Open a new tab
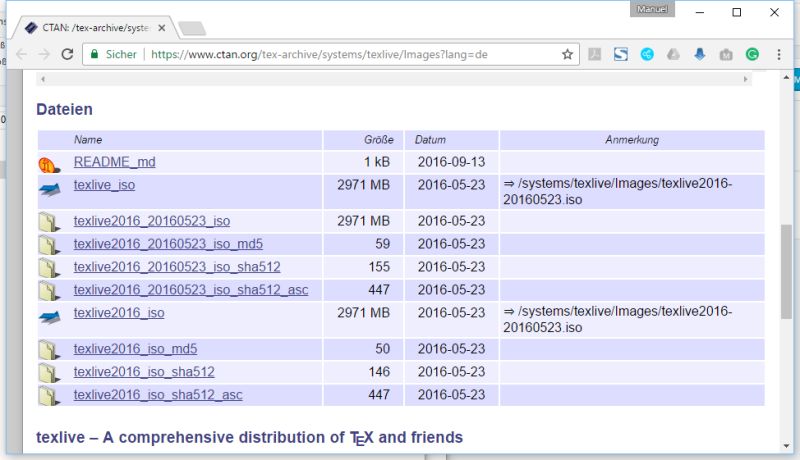 coord(192,29)
